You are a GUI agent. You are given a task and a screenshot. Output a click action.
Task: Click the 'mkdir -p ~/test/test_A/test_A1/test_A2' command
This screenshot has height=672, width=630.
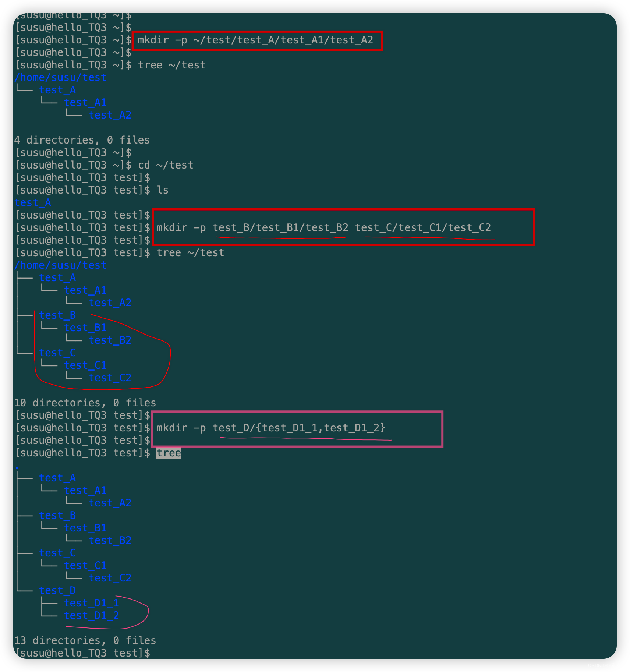click(x=256, y=40)
